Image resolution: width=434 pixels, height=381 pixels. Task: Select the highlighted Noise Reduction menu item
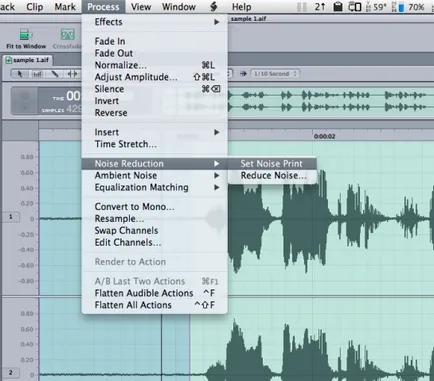coord(155,164)
